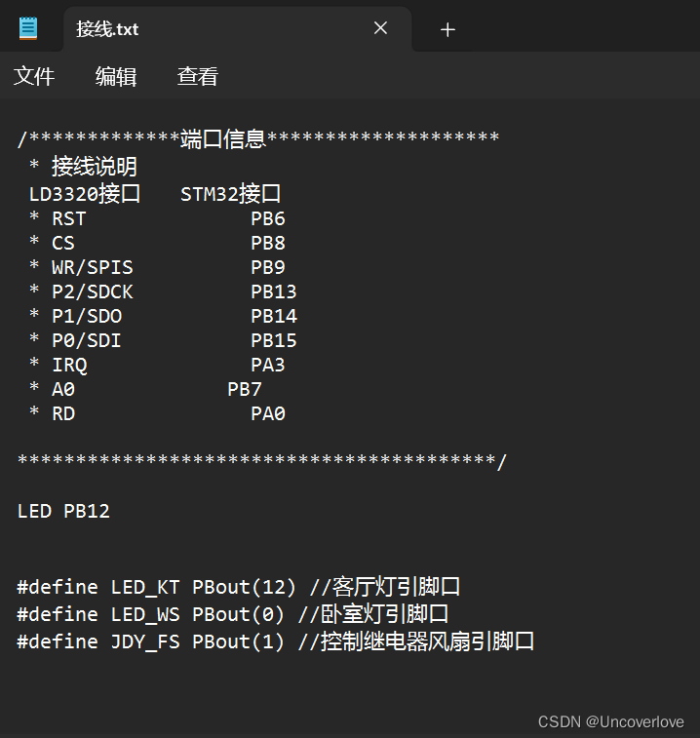Add a new tab with plus button
The width and height of the screenshot is (700, 738).
click(447, 29)
